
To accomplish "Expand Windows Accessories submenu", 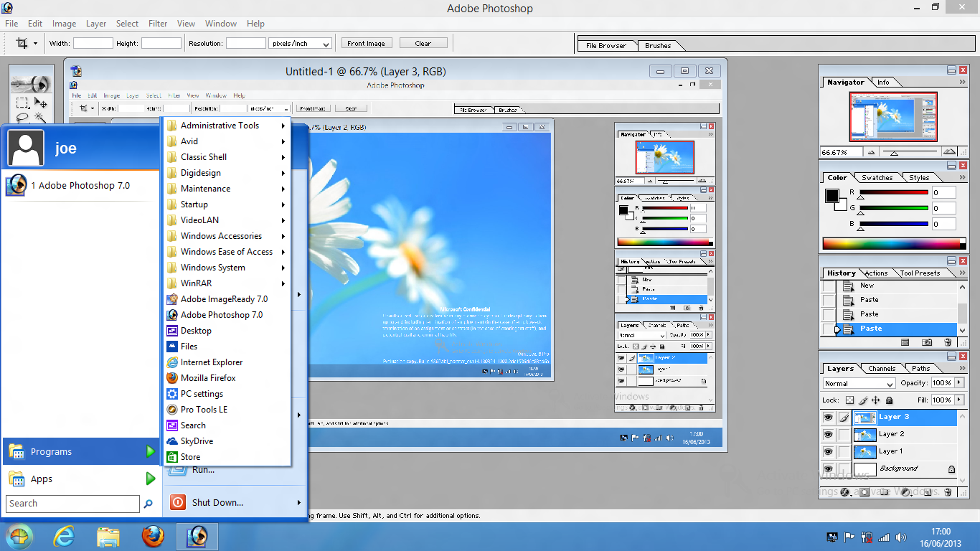I will coord(227,236).
